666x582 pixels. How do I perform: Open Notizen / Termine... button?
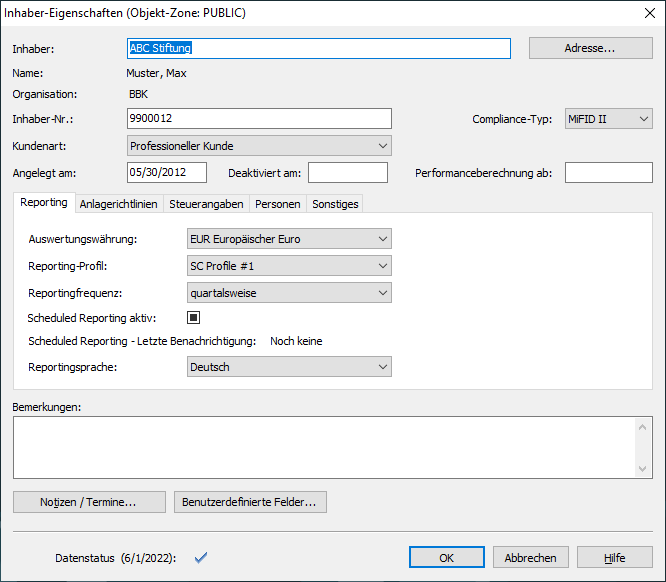(89, 502)
